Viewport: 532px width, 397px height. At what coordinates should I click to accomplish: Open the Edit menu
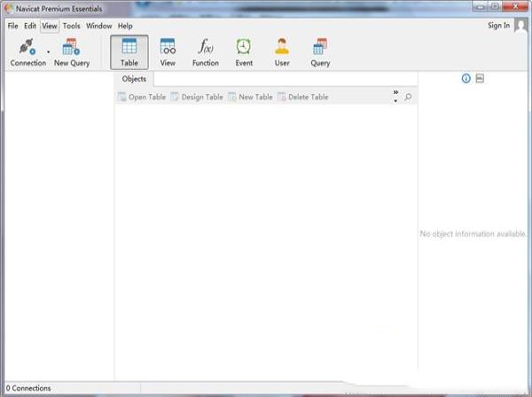coord(30,26)
